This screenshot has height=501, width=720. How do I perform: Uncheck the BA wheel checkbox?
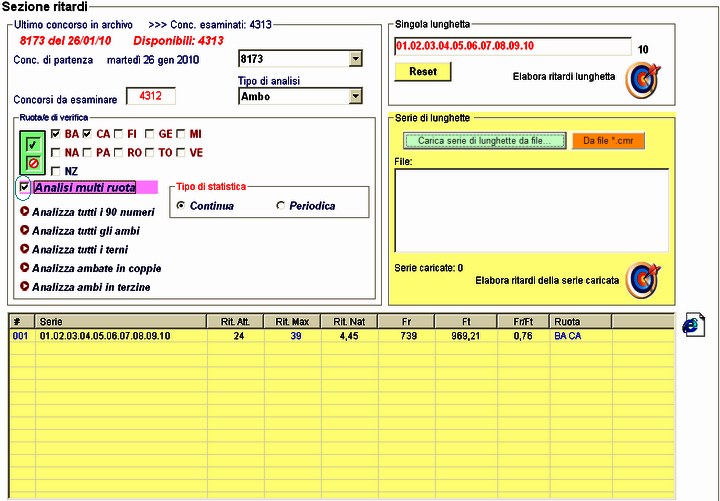56,134
